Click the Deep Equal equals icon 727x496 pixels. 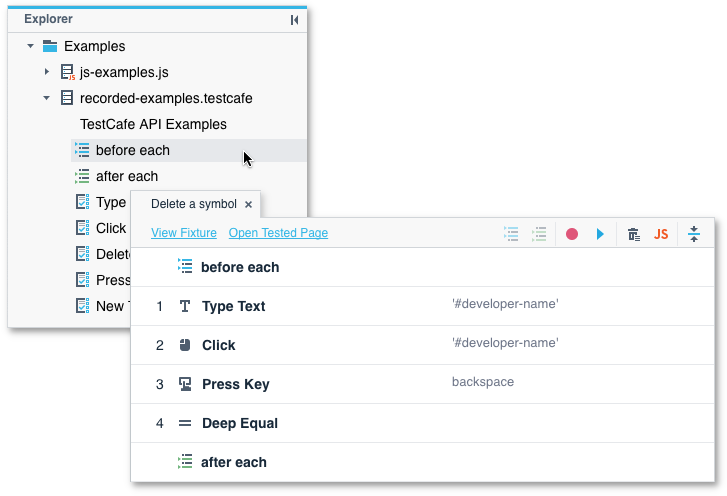point(185,423)
